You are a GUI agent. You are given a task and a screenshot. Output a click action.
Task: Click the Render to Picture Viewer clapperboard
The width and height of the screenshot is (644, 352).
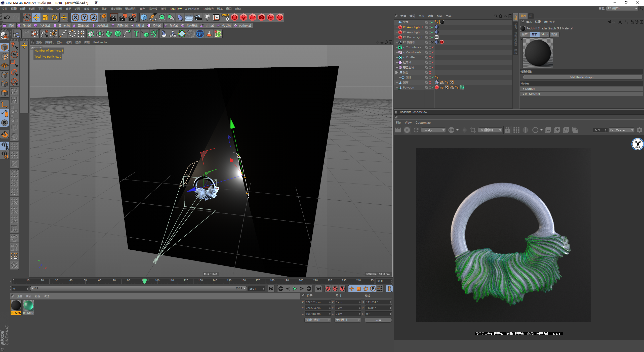click(123, 17)
